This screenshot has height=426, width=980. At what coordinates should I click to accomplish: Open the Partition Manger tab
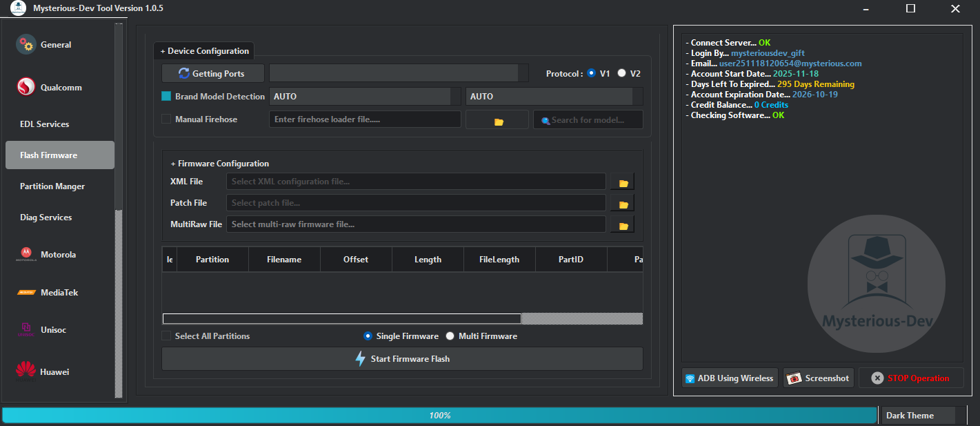[52, 186]
